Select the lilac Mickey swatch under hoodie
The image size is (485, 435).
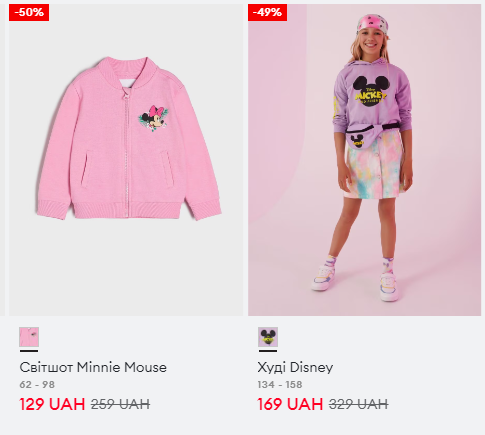[268, 337]
